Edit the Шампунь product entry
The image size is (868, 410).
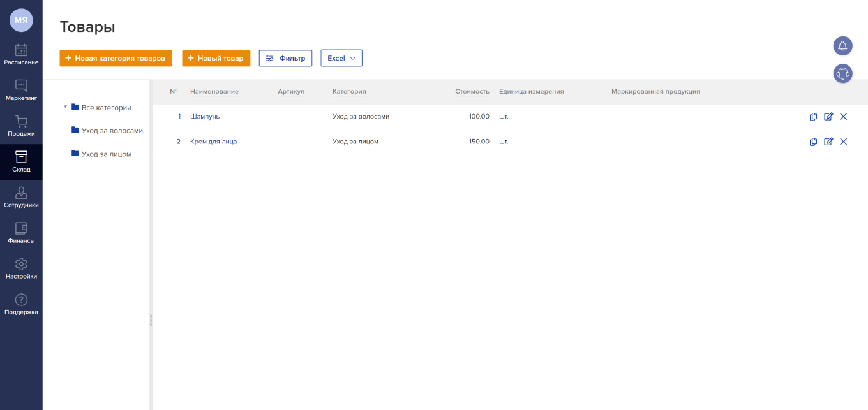[x=828, y=117]
